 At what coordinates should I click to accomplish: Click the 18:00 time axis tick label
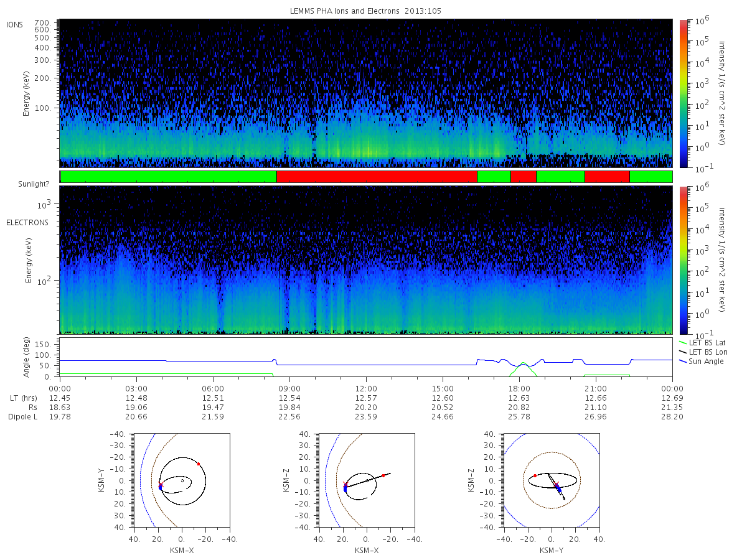tap(519, 388)
